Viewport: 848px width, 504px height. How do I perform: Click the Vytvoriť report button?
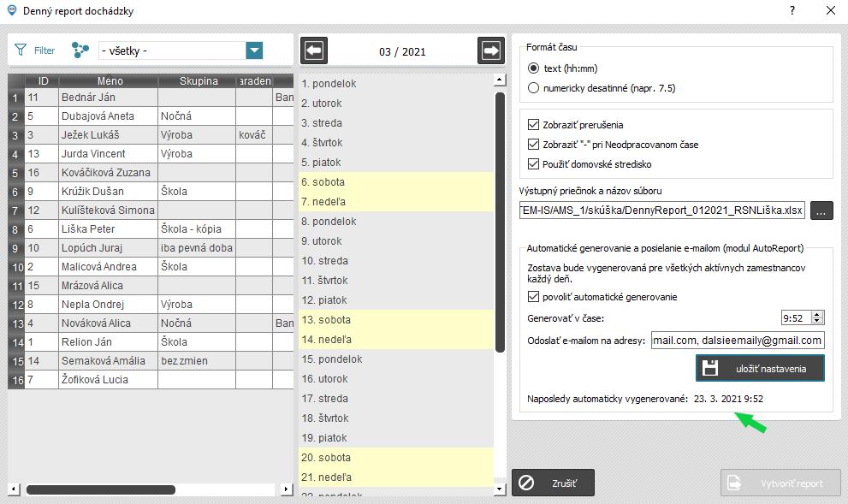coord(781,483)
